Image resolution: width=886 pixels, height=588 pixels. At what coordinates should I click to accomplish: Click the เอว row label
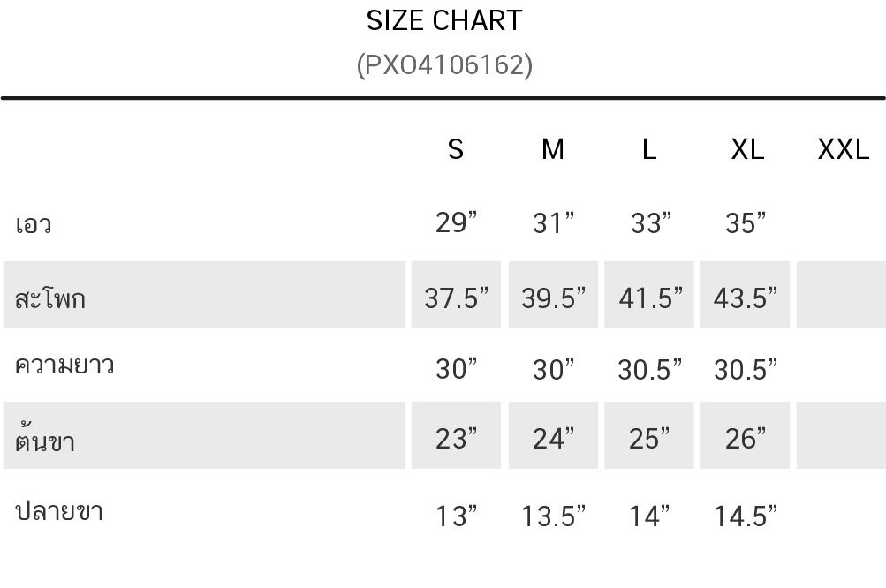pos(34,224)
